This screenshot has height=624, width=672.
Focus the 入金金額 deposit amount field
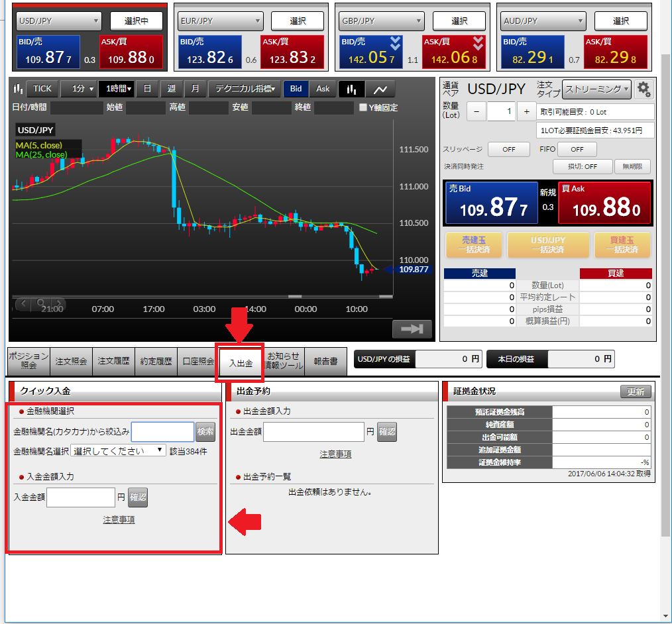[x=81, y=497]
